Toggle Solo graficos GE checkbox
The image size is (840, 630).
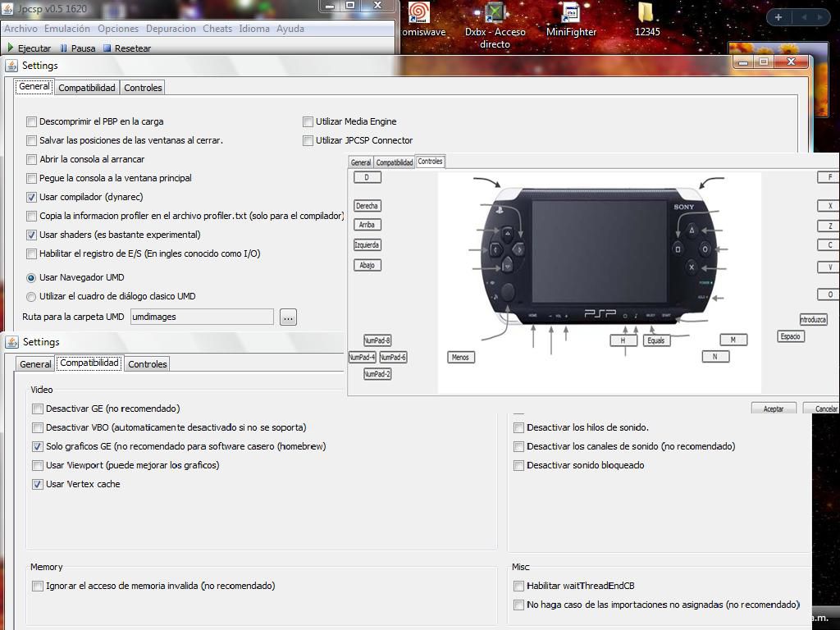[x=38, y=446]
